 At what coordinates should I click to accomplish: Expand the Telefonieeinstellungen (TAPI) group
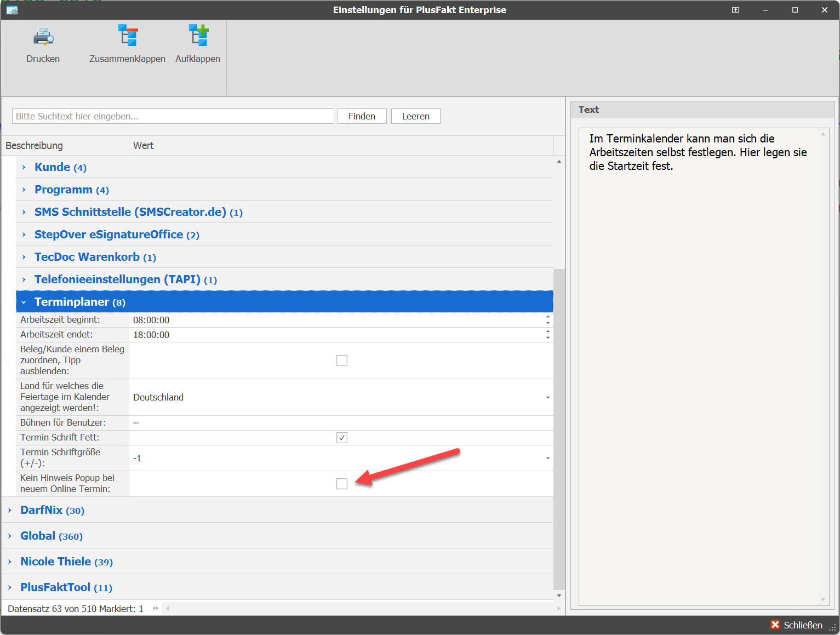pos(24,279)
